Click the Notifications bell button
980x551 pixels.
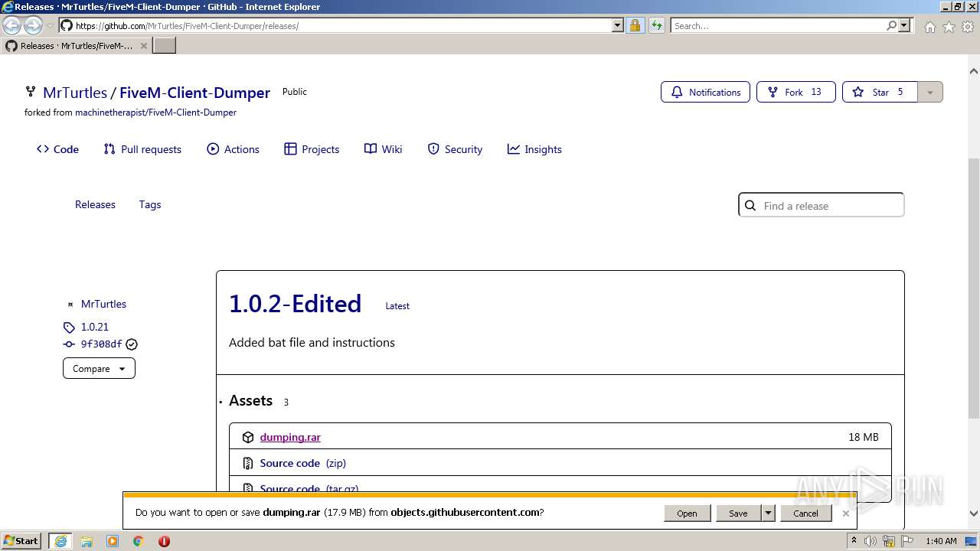[x=705, y=92]
